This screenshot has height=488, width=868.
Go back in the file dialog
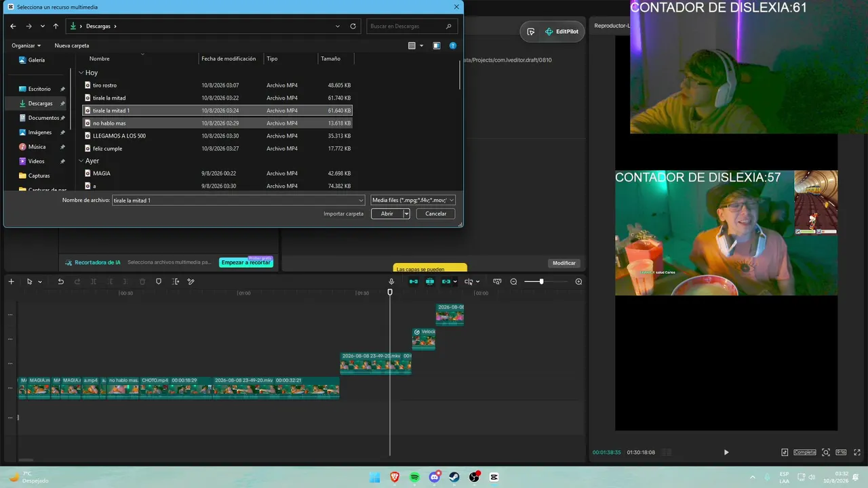point(13,26)
